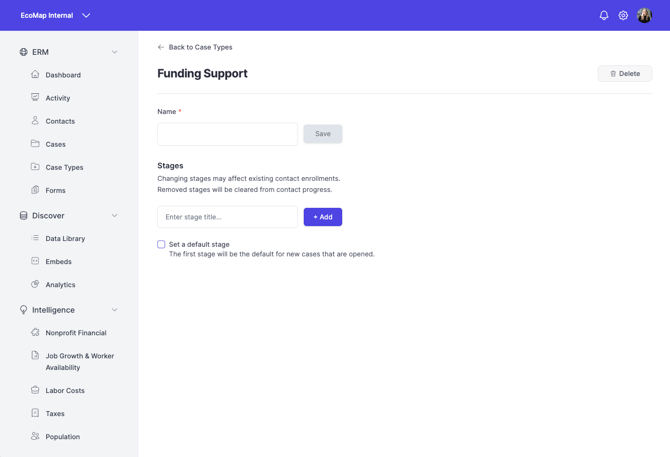Open Analytics page

click(60, 284)
